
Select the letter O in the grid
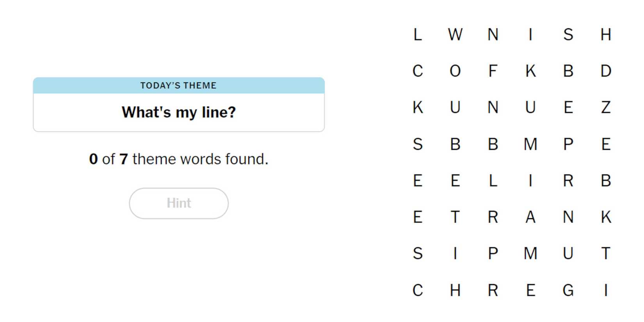click(455, 71)
